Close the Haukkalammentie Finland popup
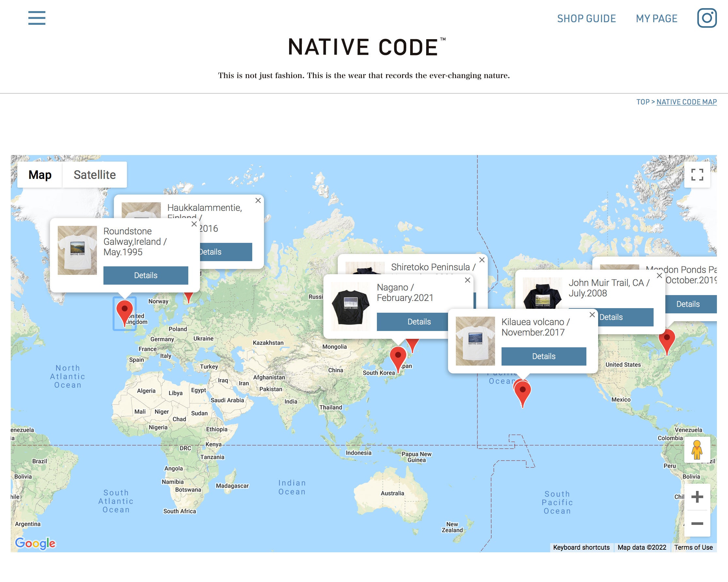Screen dimensions: 728x582 coord(258,200)
